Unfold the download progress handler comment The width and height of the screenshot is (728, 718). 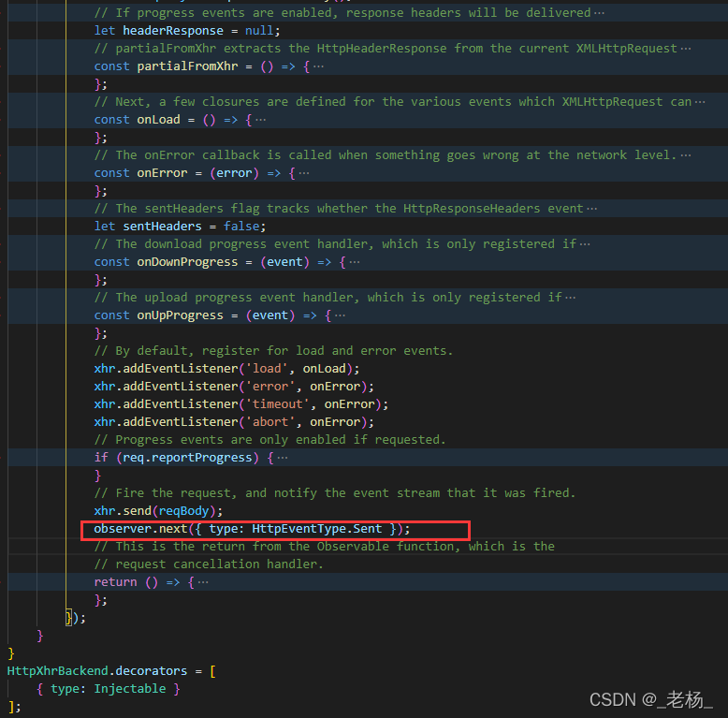[x=585, y=244]
